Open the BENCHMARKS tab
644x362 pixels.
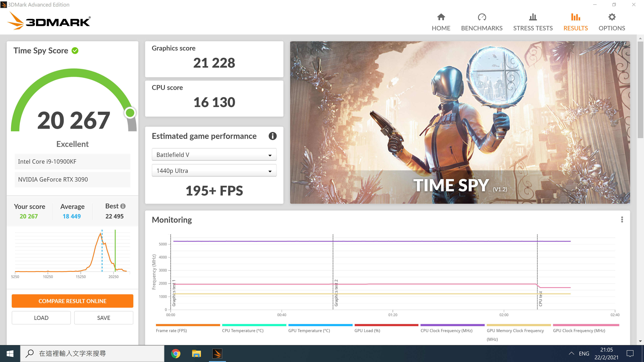(x=482, y=22)
